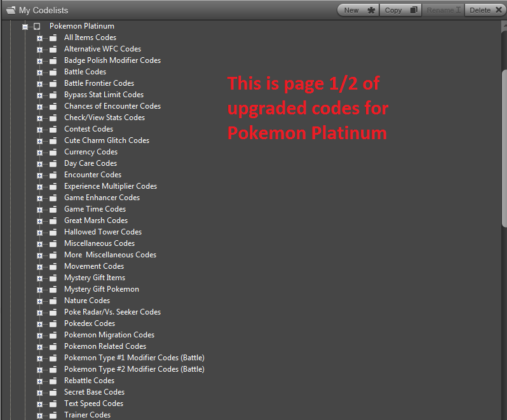The width and height of the screenshot is (507, 420).
Task: Expand the Battle Codes folder
Action: (39, 72)
